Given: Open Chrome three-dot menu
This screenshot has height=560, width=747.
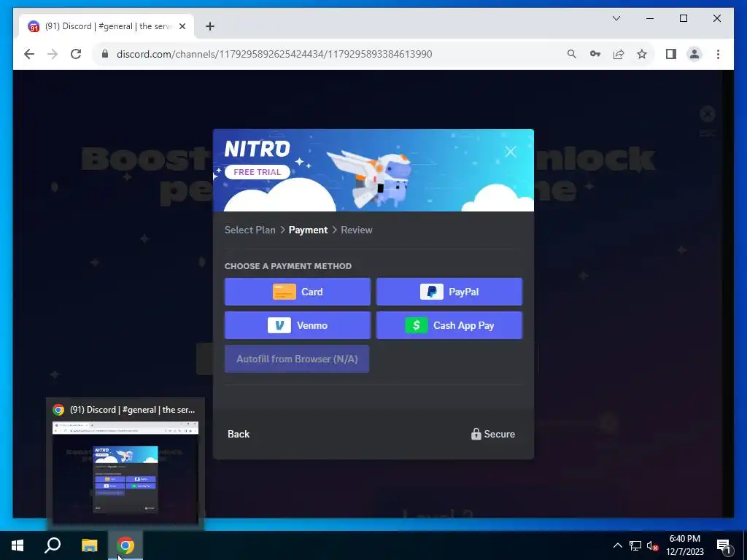Looking at the screenshot, I should [718, 54].
